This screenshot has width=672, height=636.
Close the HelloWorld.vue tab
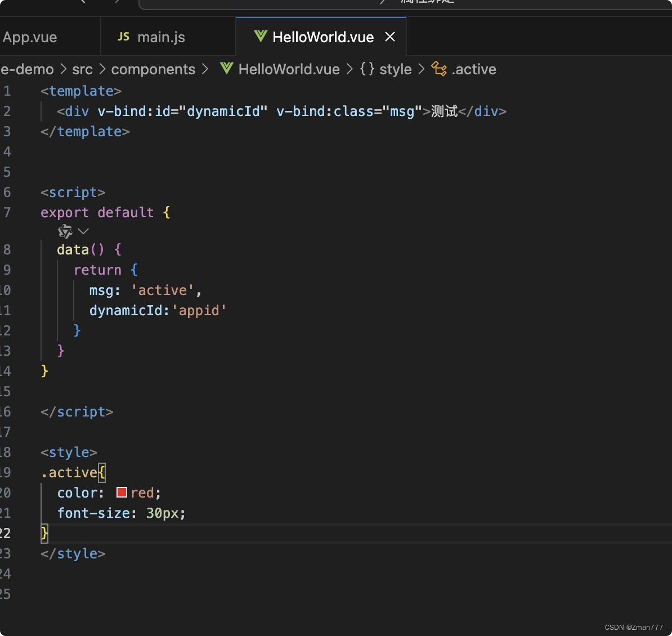tap(390, 36)
